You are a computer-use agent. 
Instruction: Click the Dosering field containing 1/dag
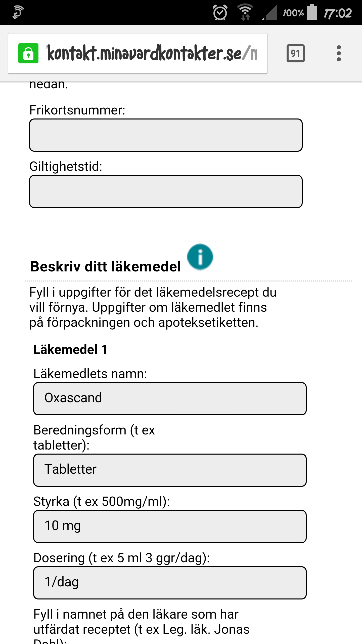(x=170, y=583)
